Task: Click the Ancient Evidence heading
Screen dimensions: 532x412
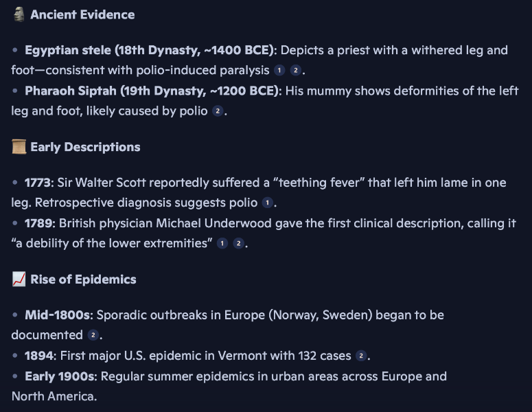Action: pos(82,14)
